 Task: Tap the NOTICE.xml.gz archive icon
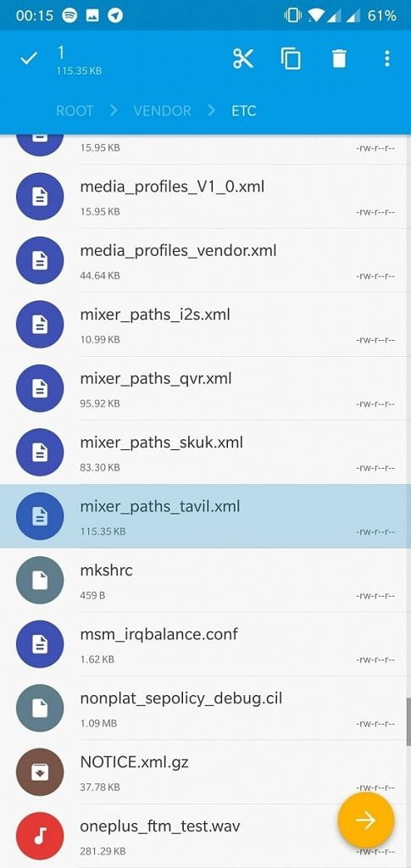point(39,771)
